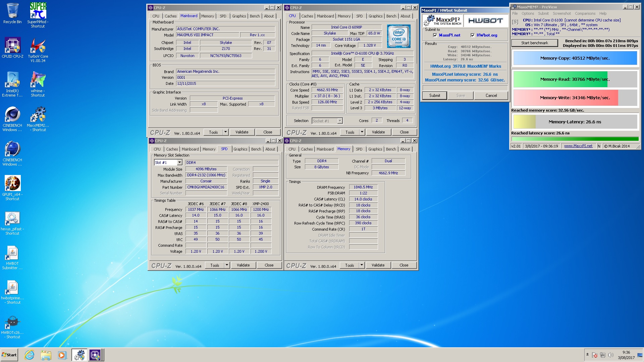Screen dimensions: 644x362
Task: Select Bench tab in the CPU tab window
Action: click(x=391, y=16)
